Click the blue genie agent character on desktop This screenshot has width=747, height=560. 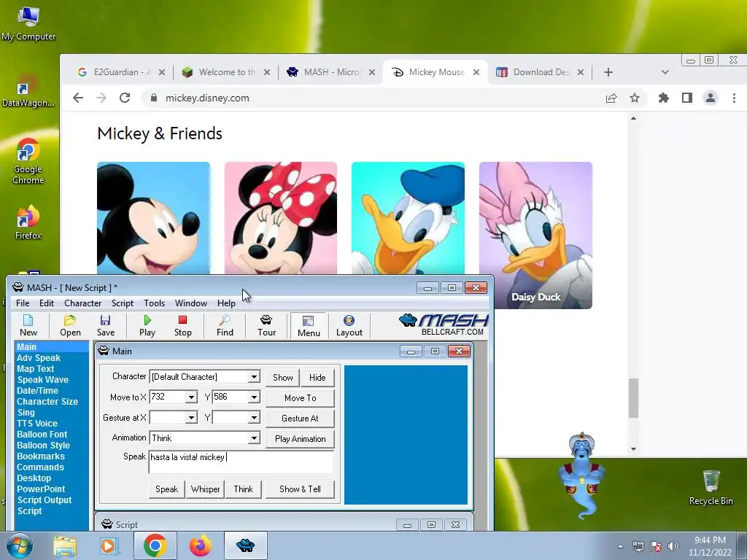coord(581,476)
